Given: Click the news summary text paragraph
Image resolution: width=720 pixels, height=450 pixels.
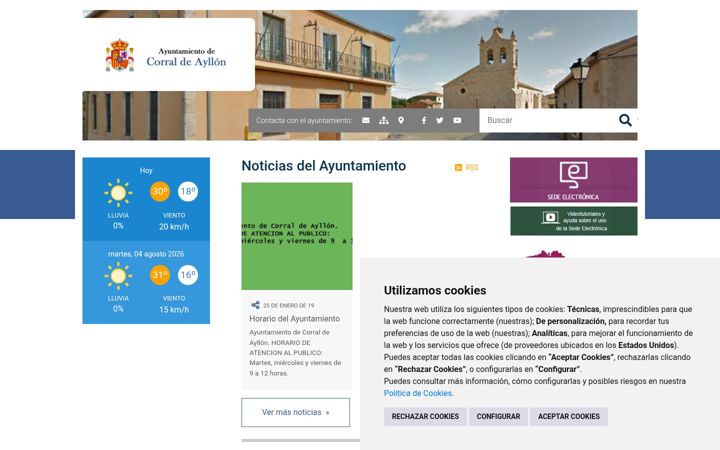Looking at the screenshot, I should point(295,353).
